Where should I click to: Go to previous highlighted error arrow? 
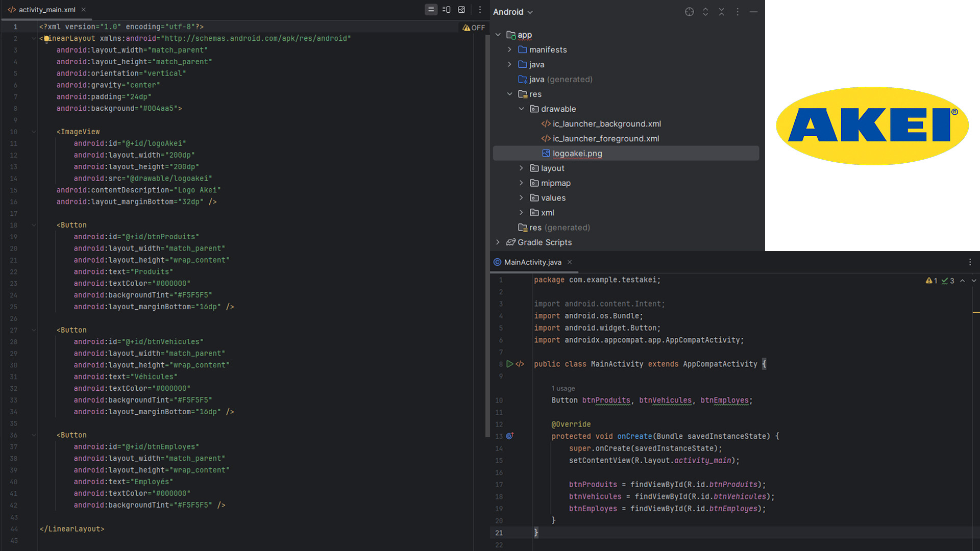tap(962, 281)
